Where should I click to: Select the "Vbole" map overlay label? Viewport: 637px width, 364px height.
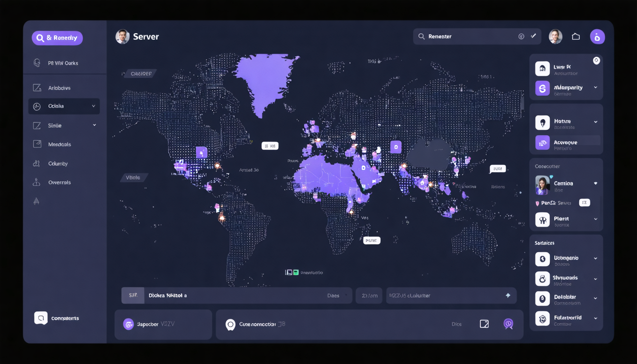[x=134, y=177]
